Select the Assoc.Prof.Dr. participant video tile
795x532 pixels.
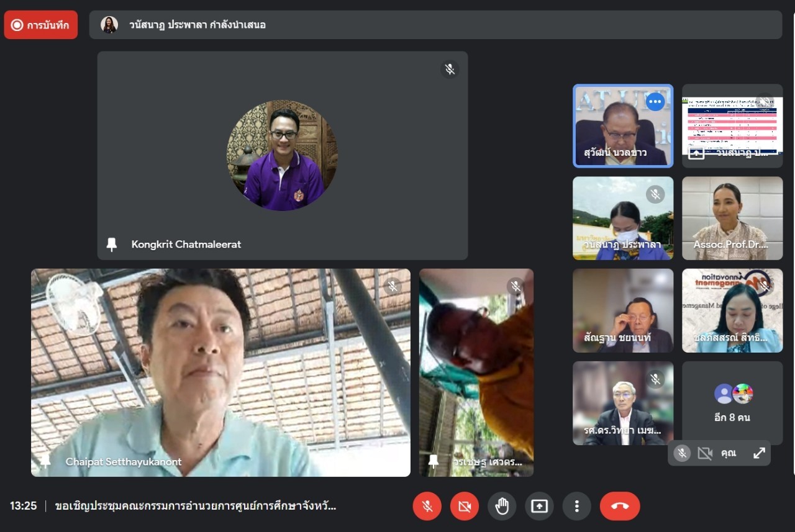732,218
